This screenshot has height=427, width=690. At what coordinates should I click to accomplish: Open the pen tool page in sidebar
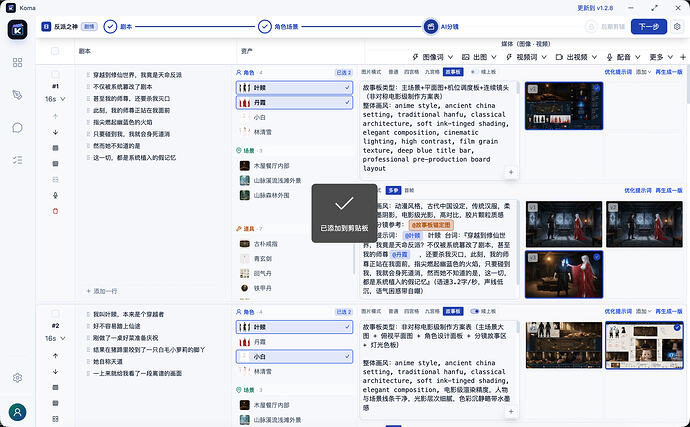17,95
